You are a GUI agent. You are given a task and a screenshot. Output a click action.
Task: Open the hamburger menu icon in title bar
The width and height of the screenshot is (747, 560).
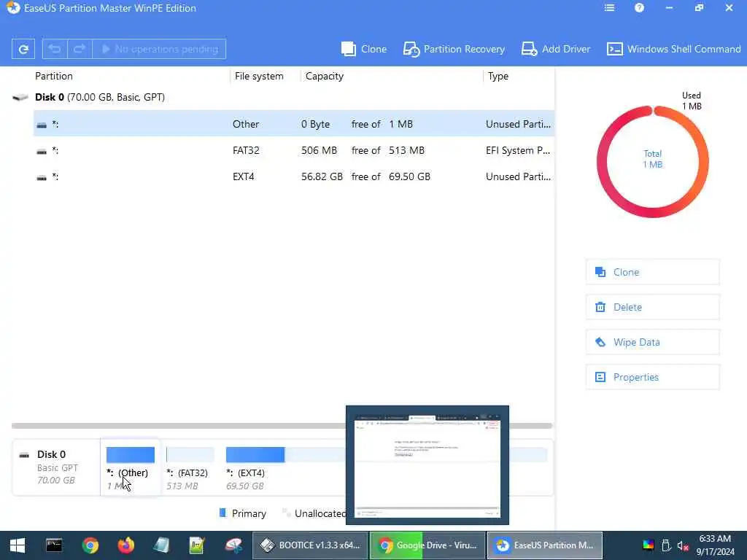(x=609, y=8)
